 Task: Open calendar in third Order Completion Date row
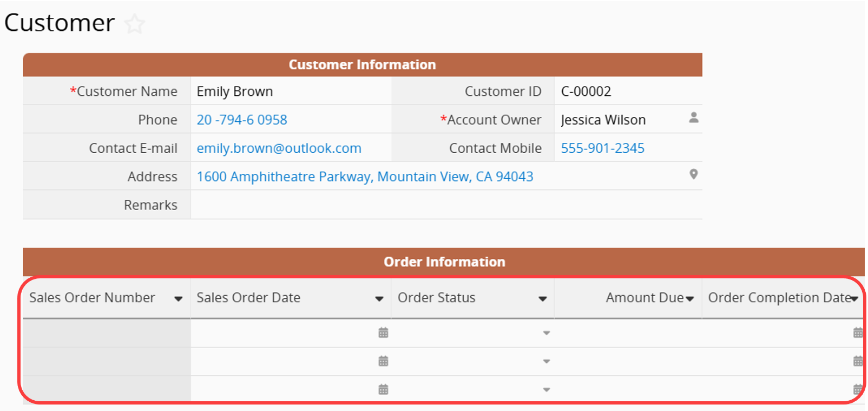click(858, 389)
